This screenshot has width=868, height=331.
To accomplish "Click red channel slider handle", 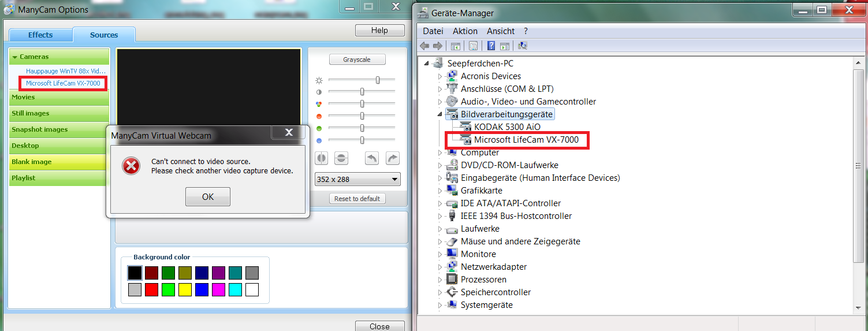I will pos(362,116).
